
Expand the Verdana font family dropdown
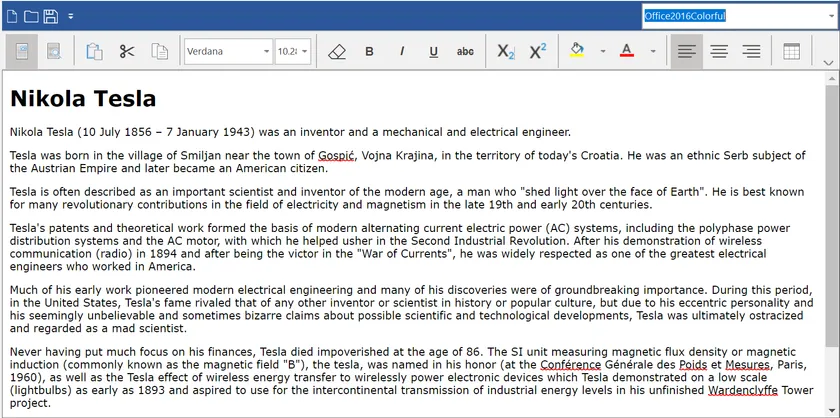coord(266,51)
